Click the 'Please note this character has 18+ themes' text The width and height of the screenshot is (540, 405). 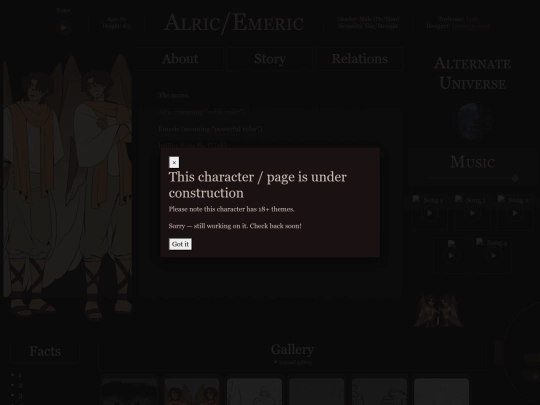click(x=231, y=209)
